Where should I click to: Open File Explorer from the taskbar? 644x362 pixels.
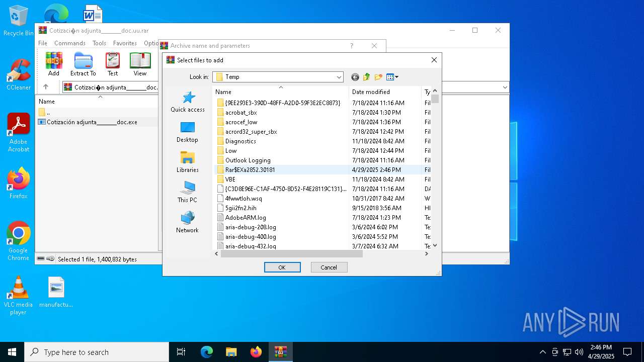pos(231,352)
